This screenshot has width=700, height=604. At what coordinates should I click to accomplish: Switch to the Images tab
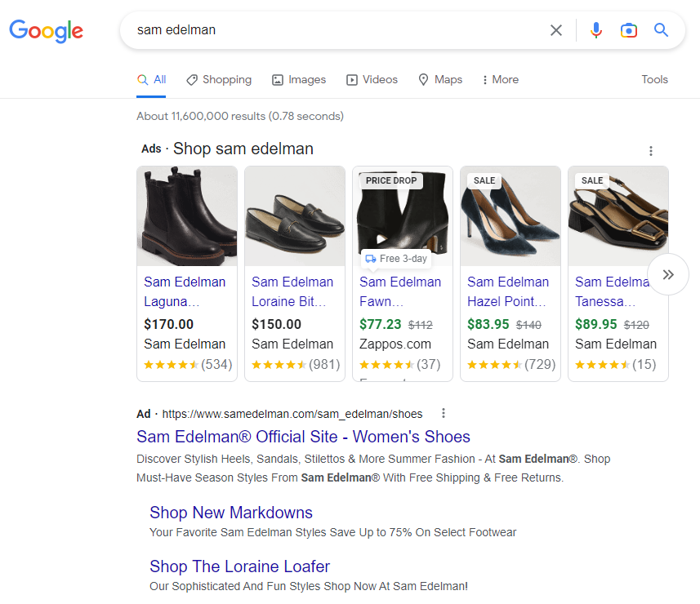click(x=299, y=80)
